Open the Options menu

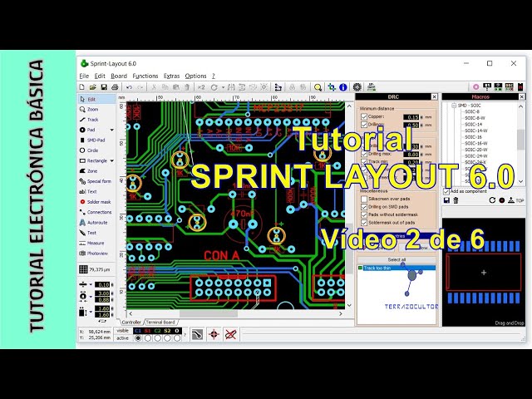(196, 76)
